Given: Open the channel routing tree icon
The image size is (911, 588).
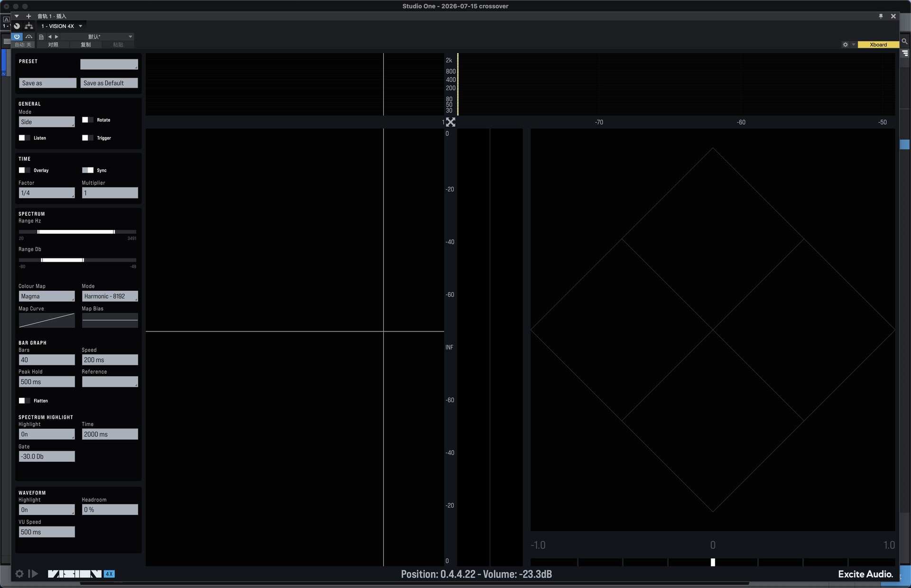Looking at the screenshot, I should click(x=29, y=26).
